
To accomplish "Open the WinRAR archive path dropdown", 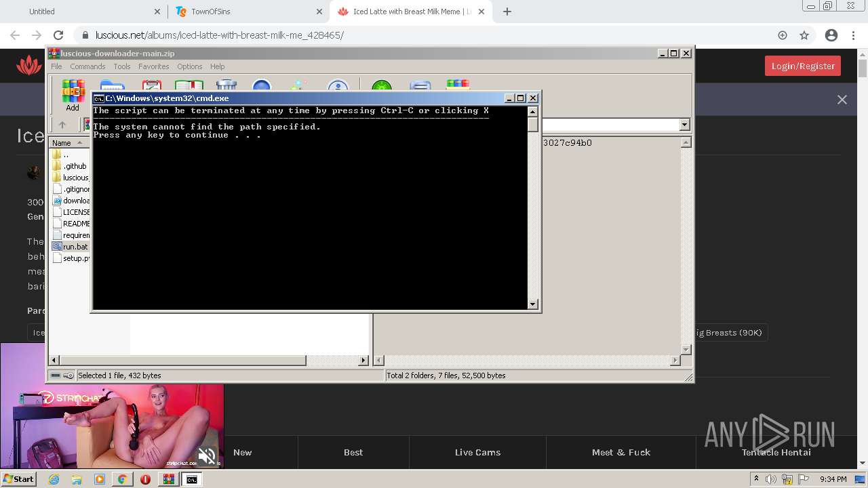I will pyautogui.click(x=684, y=125).
